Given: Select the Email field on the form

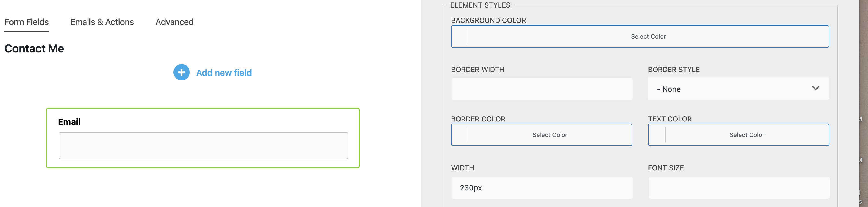Looking at the screenshot, I should [x=203, y=122].
